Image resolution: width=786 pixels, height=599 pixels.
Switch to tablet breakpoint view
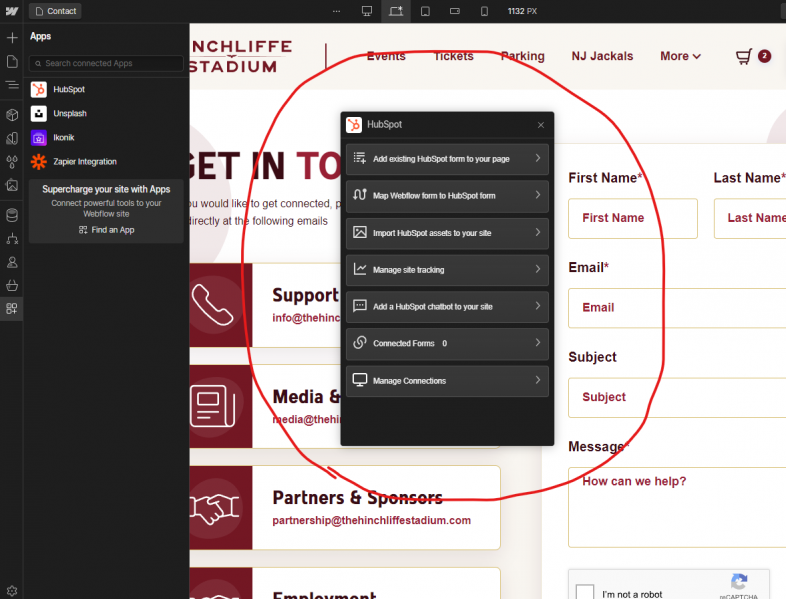425,11
